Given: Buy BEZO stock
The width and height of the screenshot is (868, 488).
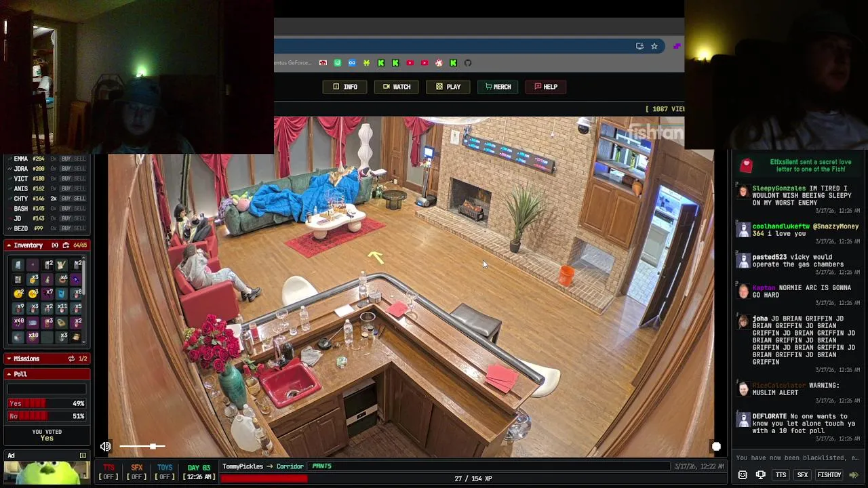Looking at the screenshot, I should click(x=66, y=228).
